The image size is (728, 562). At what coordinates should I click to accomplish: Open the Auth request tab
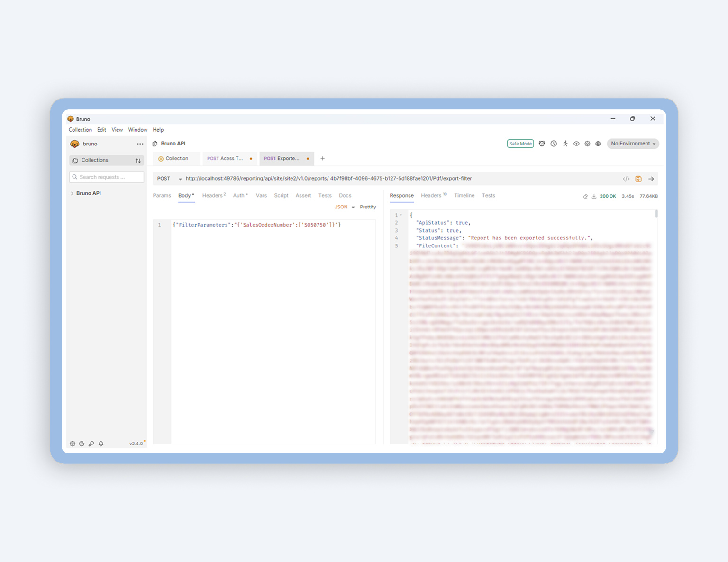[240, 196]
